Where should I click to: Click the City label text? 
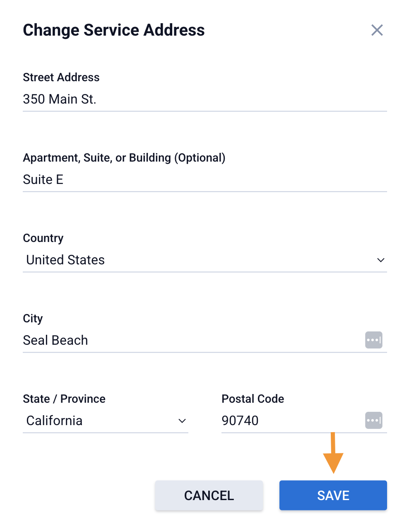pos(33,319)
